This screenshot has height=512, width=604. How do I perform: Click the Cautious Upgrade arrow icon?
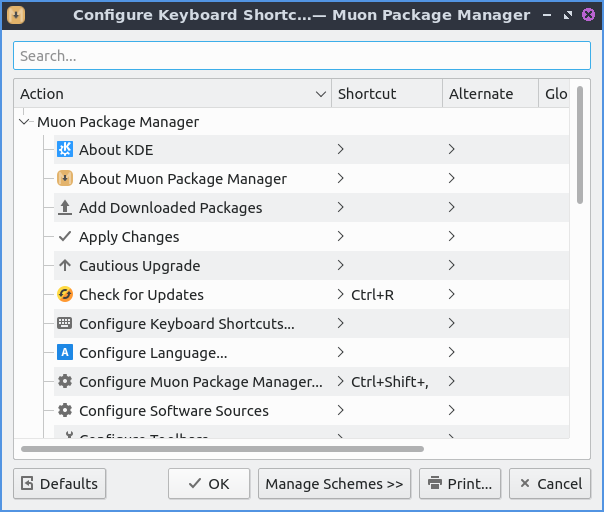[65, 266]
